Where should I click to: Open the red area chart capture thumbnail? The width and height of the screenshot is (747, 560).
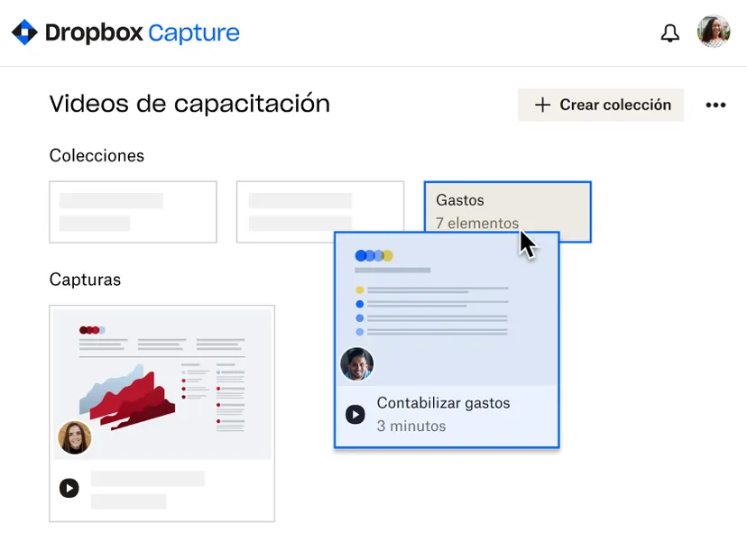[162, 384]
